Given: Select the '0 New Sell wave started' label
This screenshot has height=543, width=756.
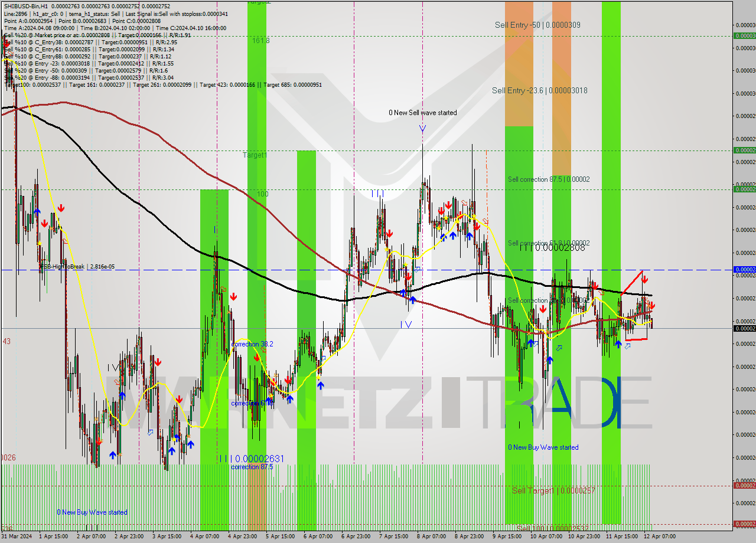Looking at the screenshot, I should (x=422, y=113).
